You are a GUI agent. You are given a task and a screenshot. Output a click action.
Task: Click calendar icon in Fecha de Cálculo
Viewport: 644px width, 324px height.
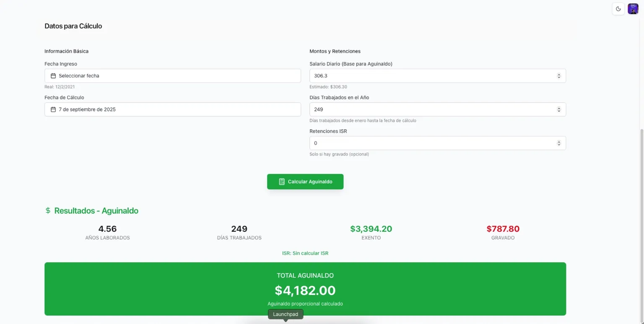(x=53, y=110)
